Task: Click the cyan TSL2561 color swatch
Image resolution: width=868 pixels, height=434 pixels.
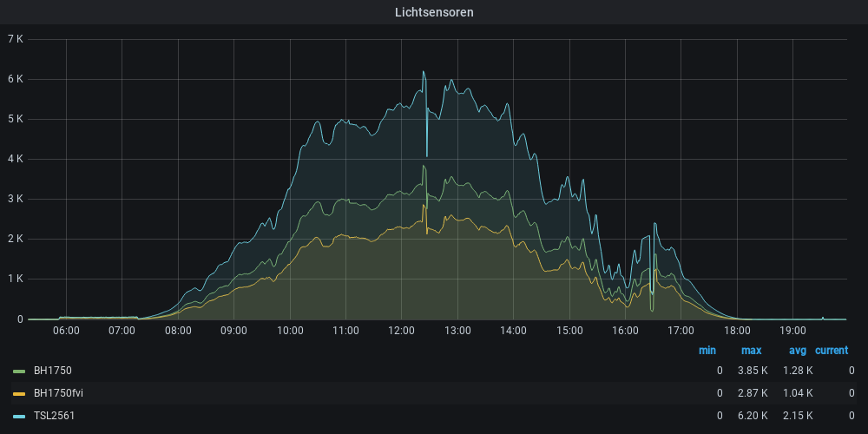Action: point(19,416)
